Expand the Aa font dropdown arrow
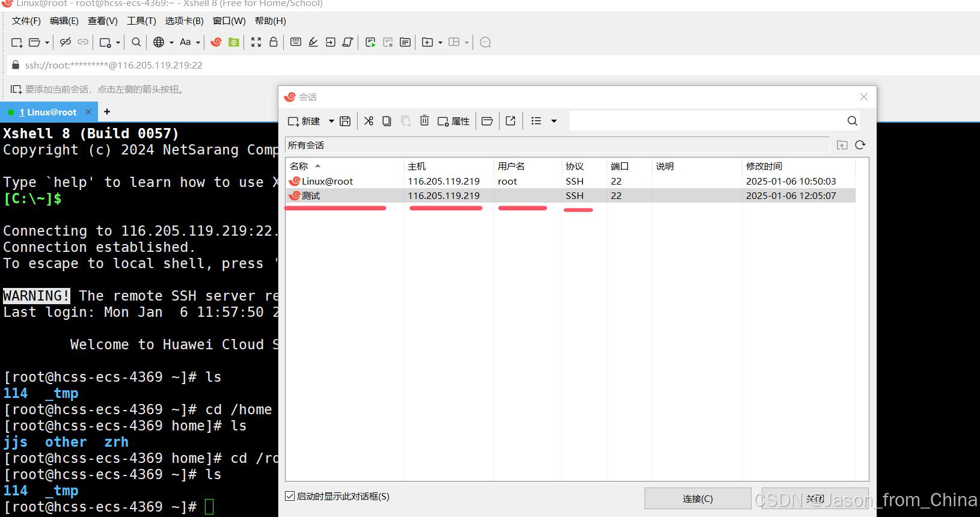This screenshot has width=980, height=517. (198, 42)
